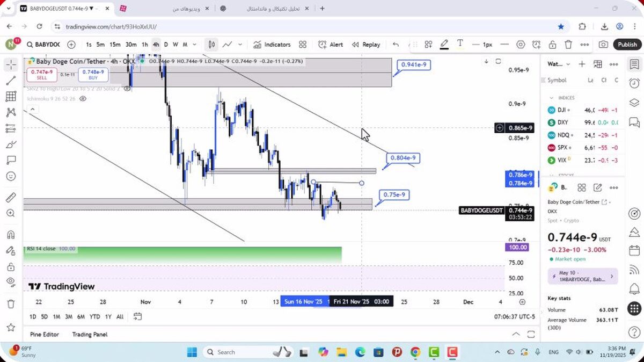644x362 pixels.
Task: Open the favorites star toolbar
Action: 11,327
